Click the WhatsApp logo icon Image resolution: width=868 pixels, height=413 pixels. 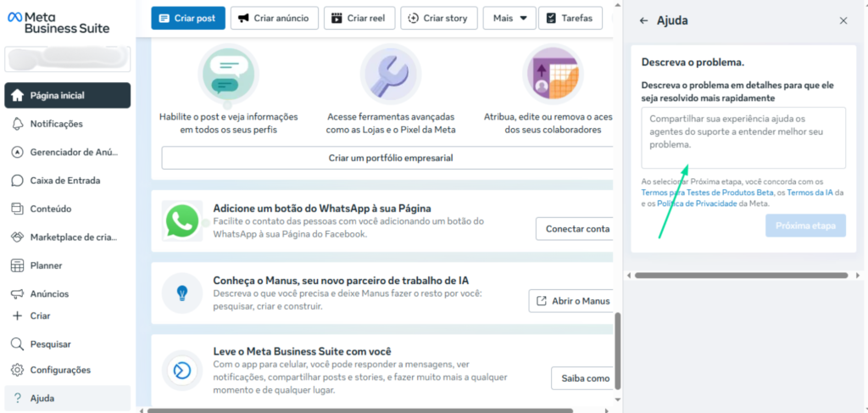182,220
